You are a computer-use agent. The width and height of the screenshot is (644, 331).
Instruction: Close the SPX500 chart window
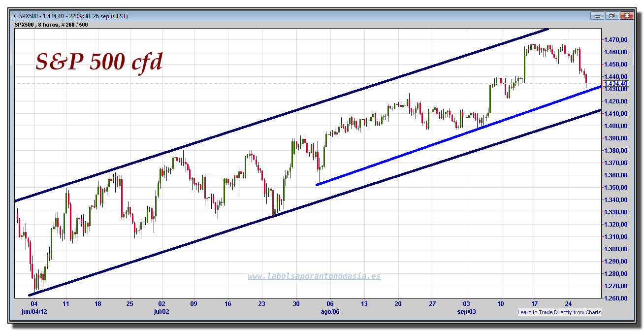[626, 16]
